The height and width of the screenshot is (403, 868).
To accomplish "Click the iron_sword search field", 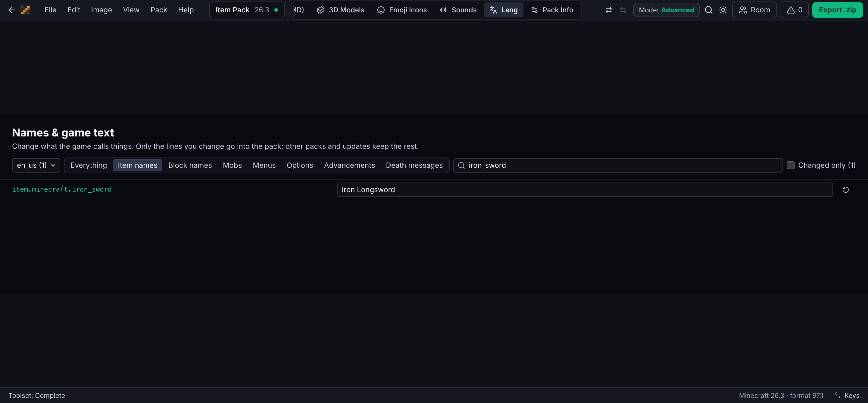I will pos(618,165).
